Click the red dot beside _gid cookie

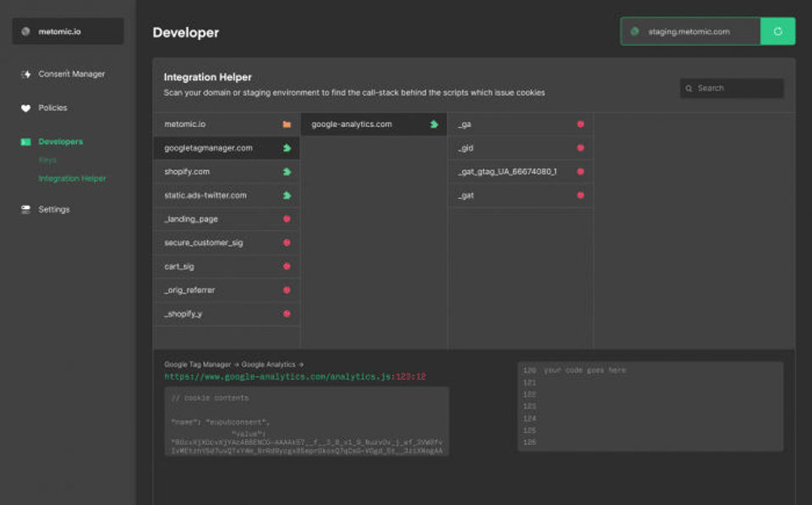click(580, 148)
